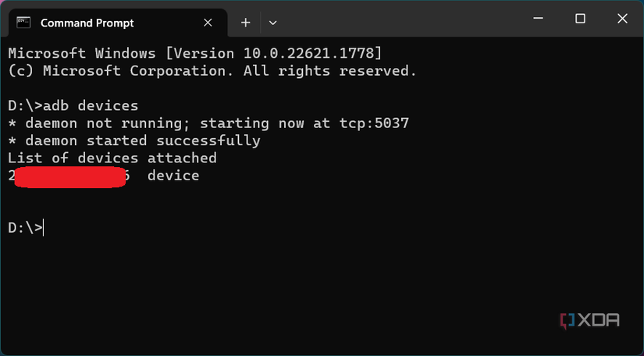Click the Microsoft Corporation copyright line

click(212, 70)
